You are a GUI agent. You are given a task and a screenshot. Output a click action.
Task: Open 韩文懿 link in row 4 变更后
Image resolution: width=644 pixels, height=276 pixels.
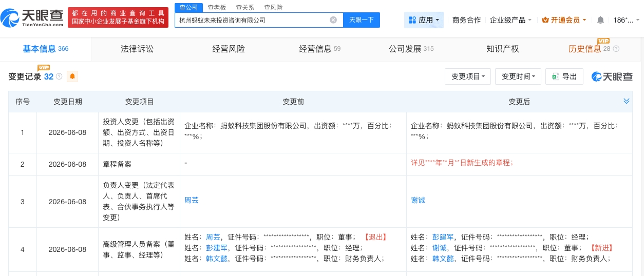443,259
